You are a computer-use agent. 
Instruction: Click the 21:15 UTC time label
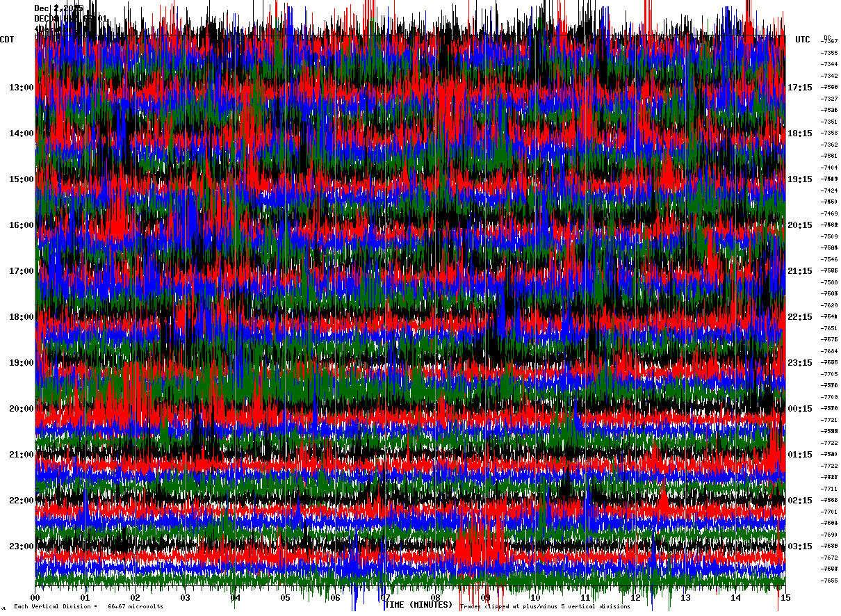click(800, 271)
